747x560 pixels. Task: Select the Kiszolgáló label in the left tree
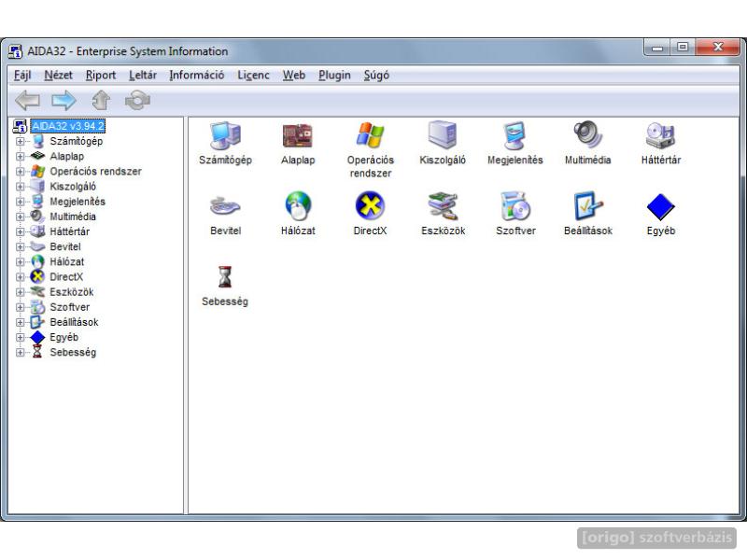click(x=73, y=187)
